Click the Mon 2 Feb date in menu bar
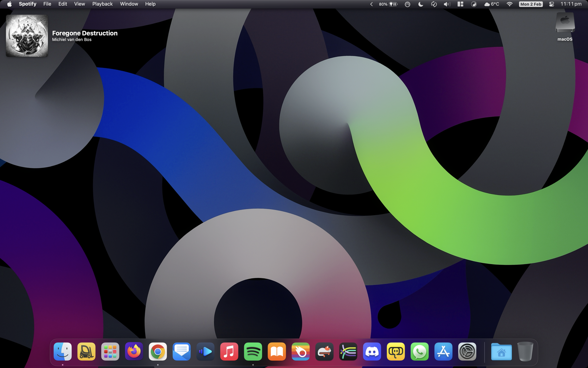Image resolution: width=588 pixels, height=368 pixels. point(530,4)
